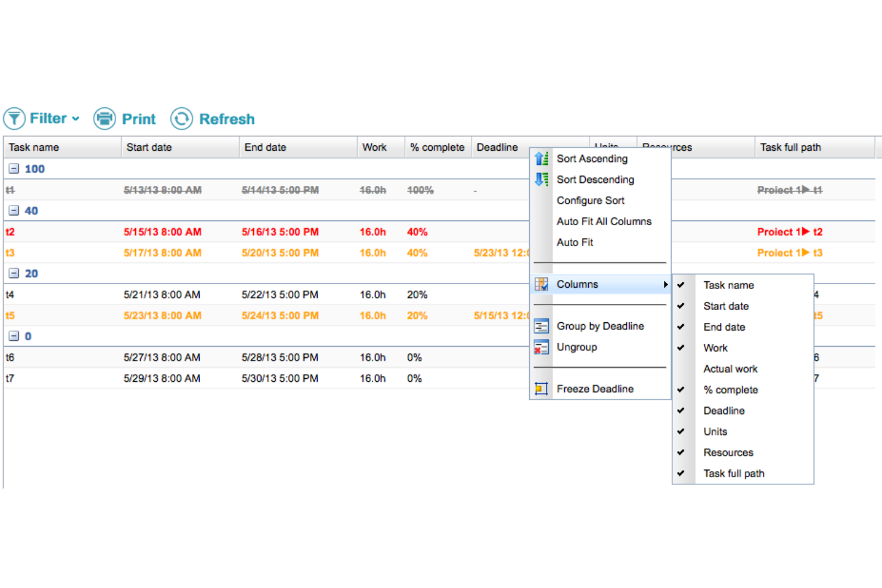Viewport: 882px width, 588px height.
Task: Click t3 end date 5/20/13 5:00 PM
Action: click(280, 253)
